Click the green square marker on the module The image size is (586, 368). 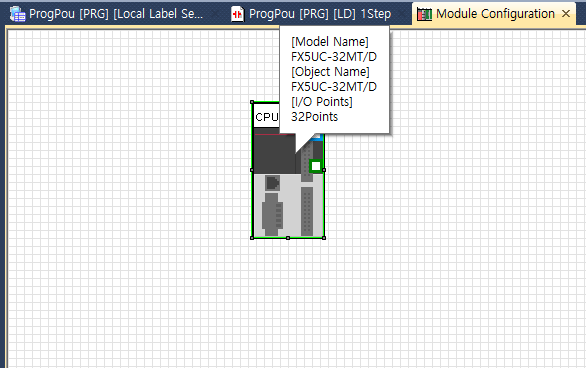(316, 166)
